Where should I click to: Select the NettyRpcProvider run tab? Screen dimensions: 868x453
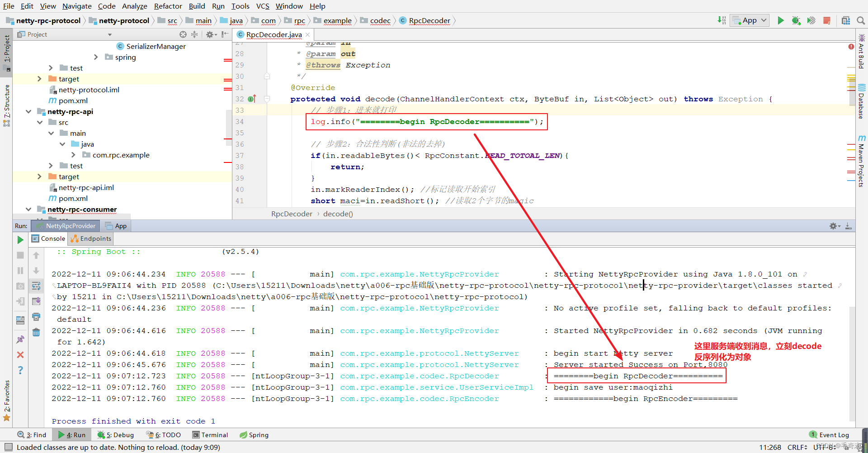66,226
